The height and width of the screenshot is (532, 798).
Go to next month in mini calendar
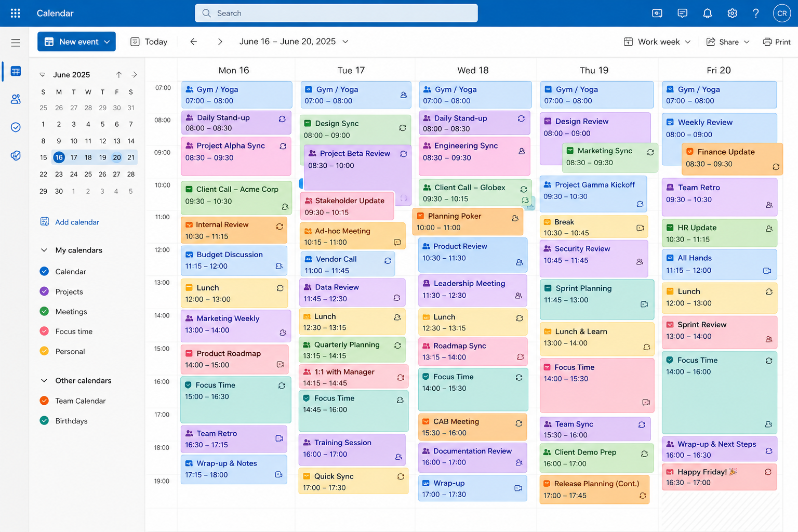point(135,75)
